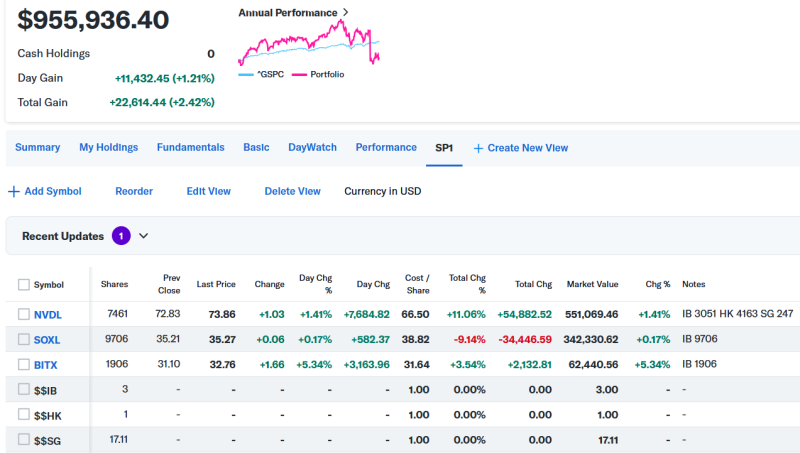
Task: Open Annual Performance chevron arrow
Action: 346,12
